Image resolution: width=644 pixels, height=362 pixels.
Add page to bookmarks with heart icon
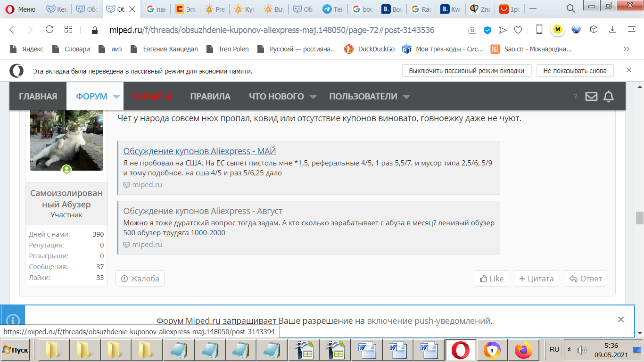[x=518, y=30]
